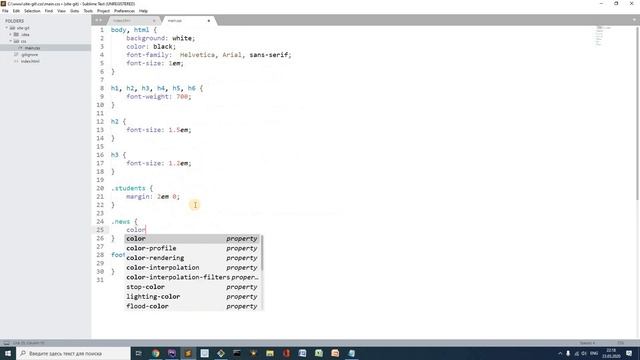
Task: Click the unsaved dot on main.css tab
Action: pyautogui.click(x=209, y=20)
